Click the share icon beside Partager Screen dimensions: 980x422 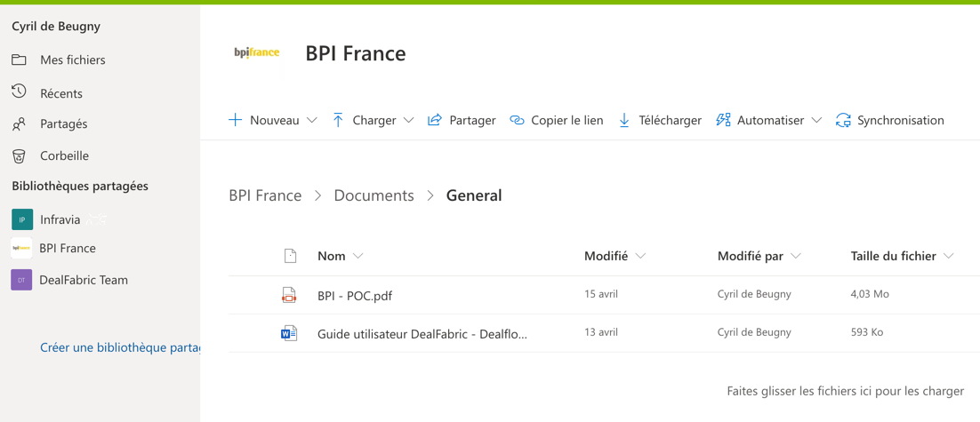(434, 120)
